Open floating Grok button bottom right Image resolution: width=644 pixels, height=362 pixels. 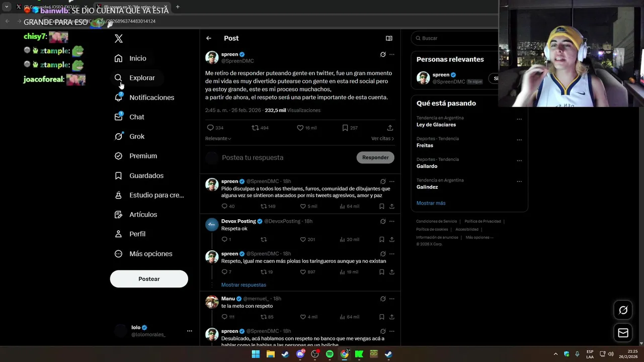pyautogui.click(x=623, y=310)
